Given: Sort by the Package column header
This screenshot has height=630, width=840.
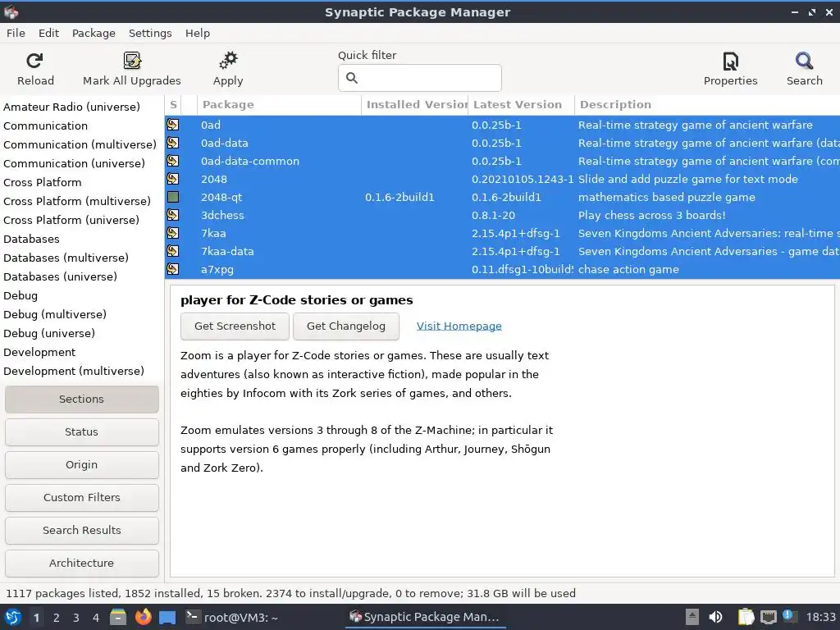Looking at the screenshot, I should tap(279, 104).
